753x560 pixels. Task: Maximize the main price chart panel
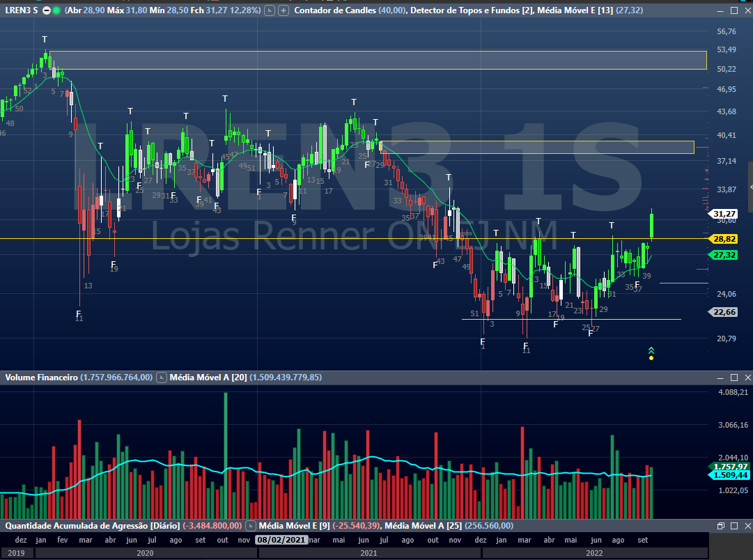pyautogui.click(x=734, y=10)
